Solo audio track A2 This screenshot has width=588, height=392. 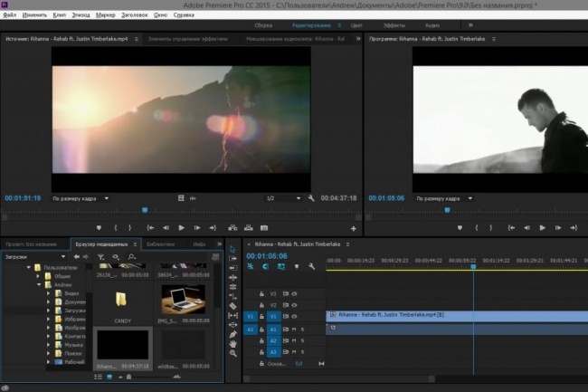click(x=303, y=340)
